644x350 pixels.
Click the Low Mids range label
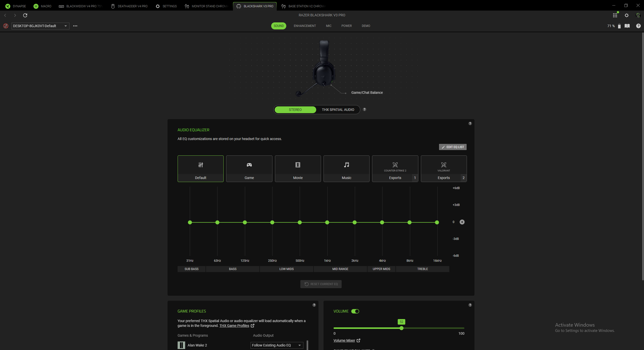287,269
